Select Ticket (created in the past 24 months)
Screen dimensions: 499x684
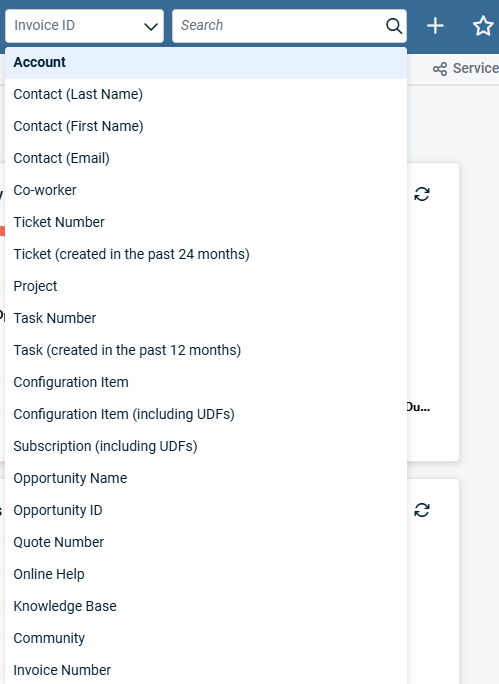(x=206, y=254)
